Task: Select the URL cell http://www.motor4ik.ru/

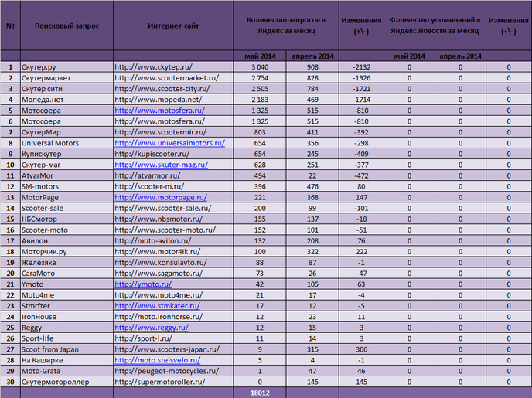Action: click(x=173, y=251)
